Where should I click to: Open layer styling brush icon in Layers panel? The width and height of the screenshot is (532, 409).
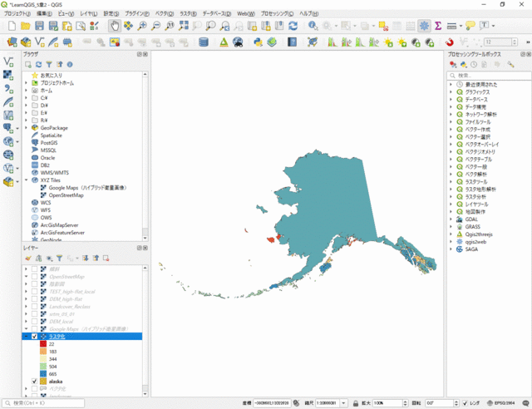click(28, 259)
